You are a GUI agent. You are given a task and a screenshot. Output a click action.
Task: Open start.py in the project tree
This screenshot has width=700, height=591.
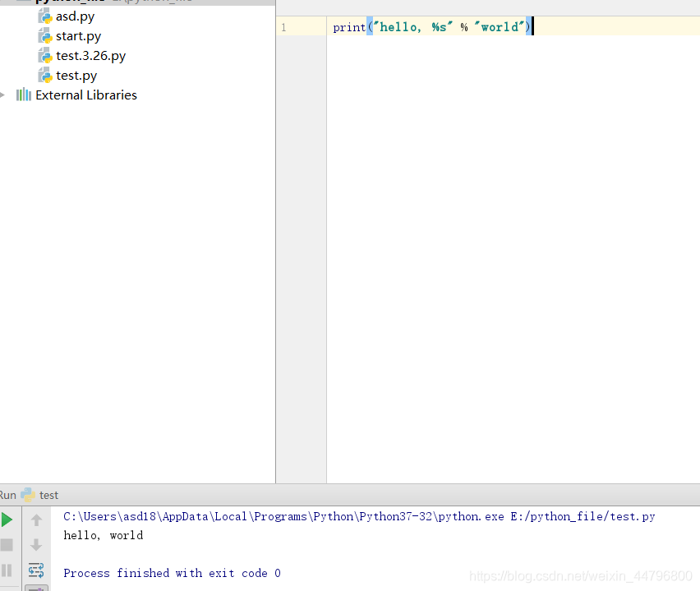pyautogui.click(x=78, y=36)
